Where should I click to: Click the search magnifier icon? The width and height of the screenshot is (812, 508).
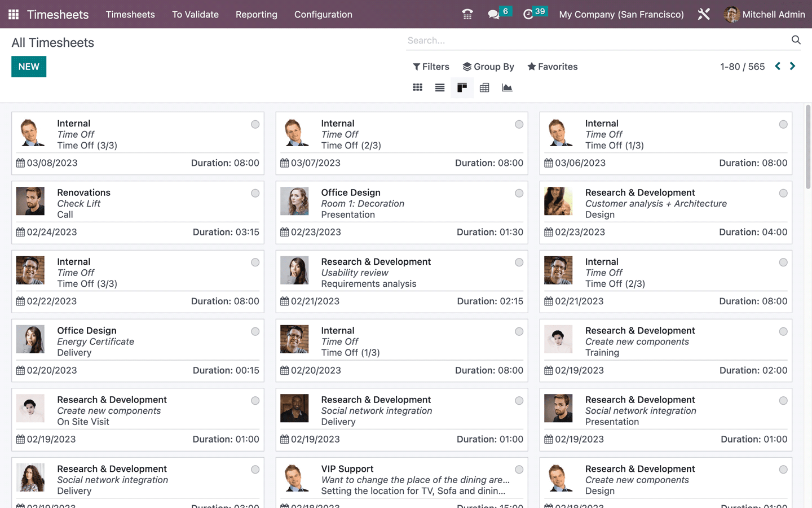[x=796, y=40]
